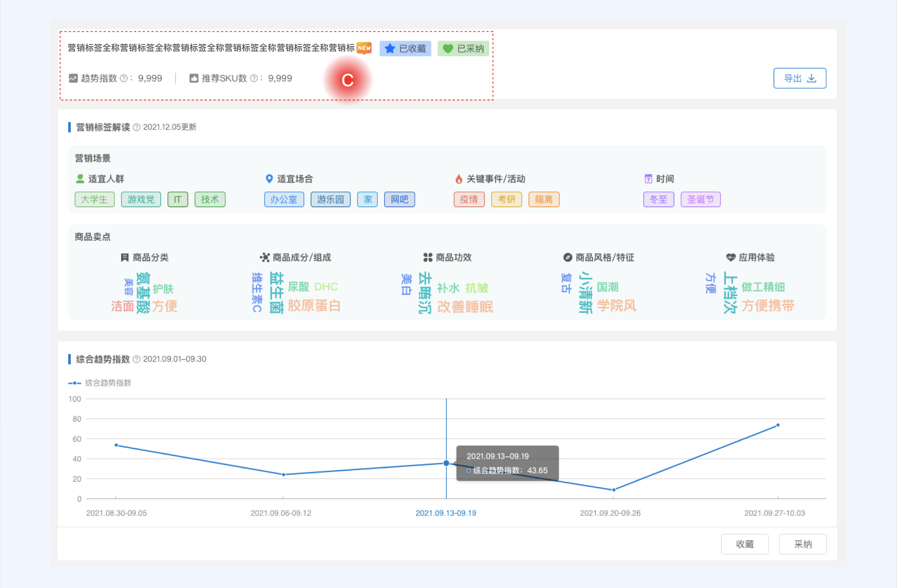Click the 护肤 word in word cloud

[163, 289]
